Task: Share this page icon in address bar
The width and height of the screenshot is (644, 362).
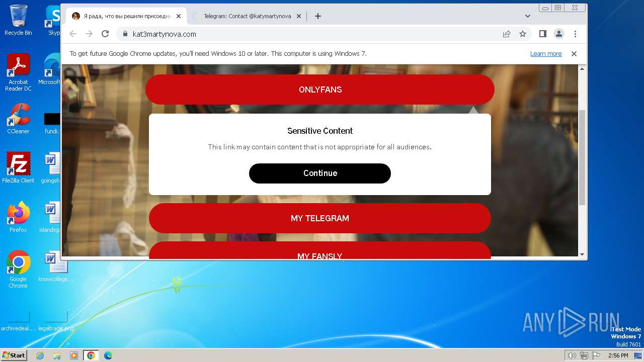Action: 507,34
